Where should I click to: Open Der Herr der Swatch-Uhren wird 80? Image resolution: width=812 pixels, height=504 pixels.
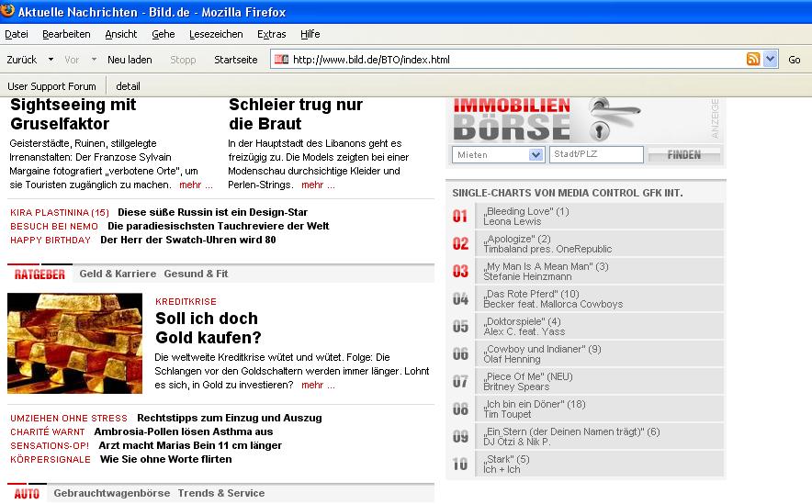pos(188,240)
